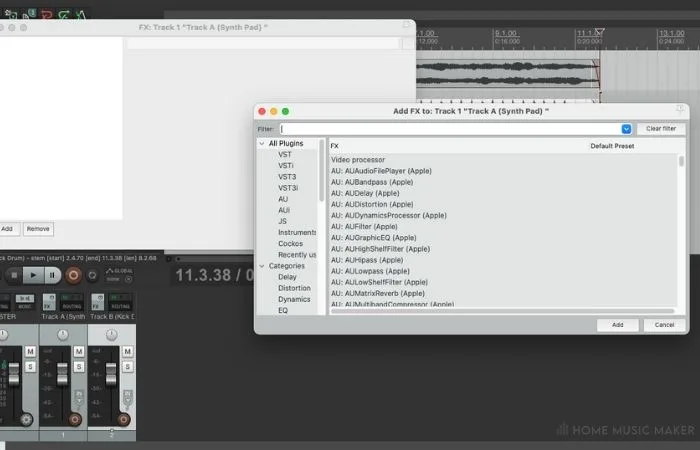Solo Track B in the mixer
The height and width of the screenshot is (450, 700).
tap(127, 367)
